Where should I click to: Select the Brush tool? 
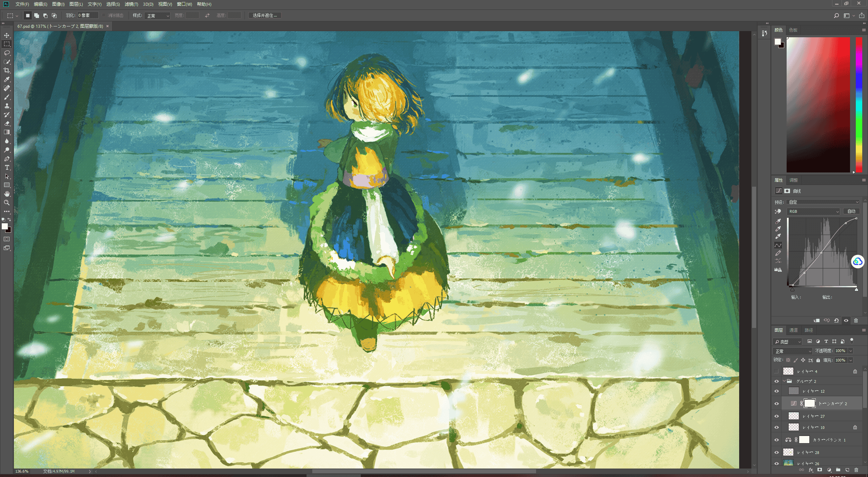[7, 97]
